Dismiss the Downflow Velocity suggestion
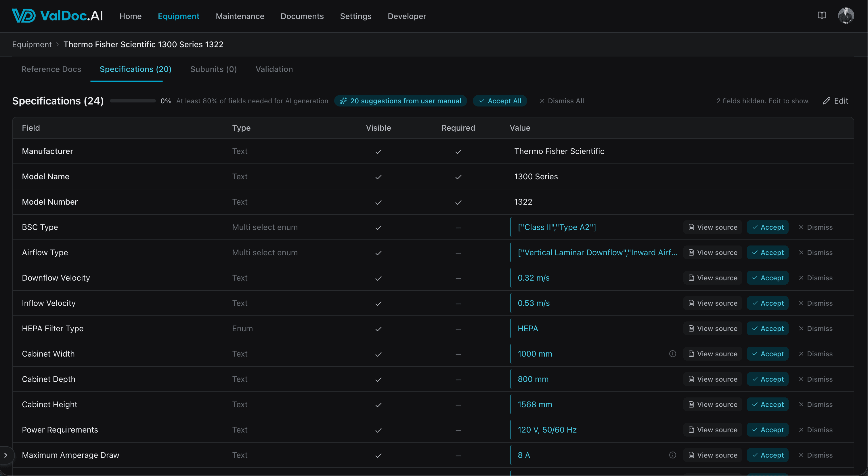 pyautogui.click(x=815, y=278)
